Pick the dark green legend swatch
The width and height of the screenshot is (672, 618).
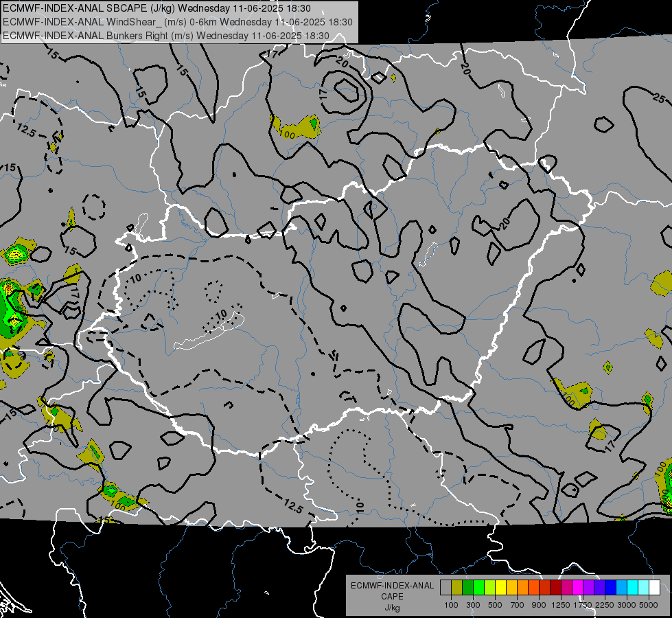click(x=467, y=588)
